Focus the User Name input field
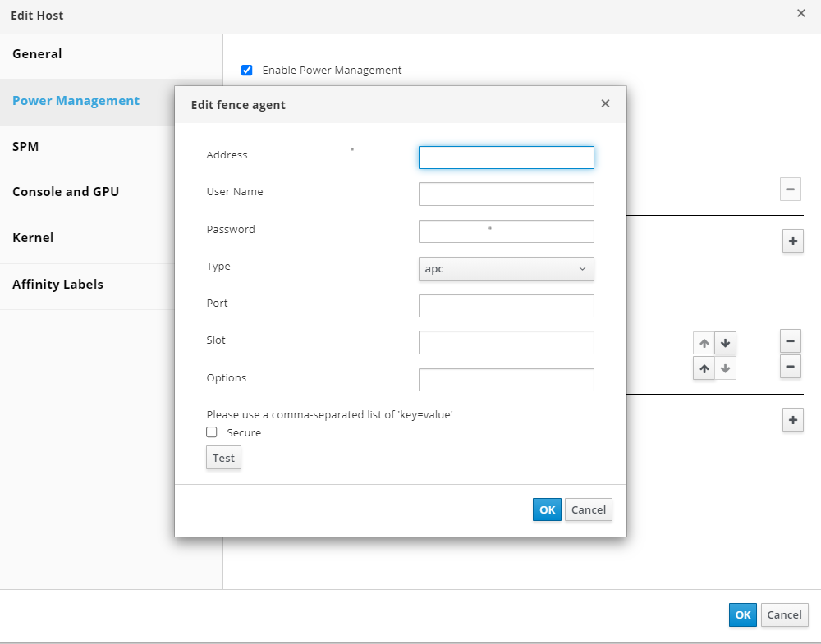Screen dimensions: 821x644 pos(506,194)
